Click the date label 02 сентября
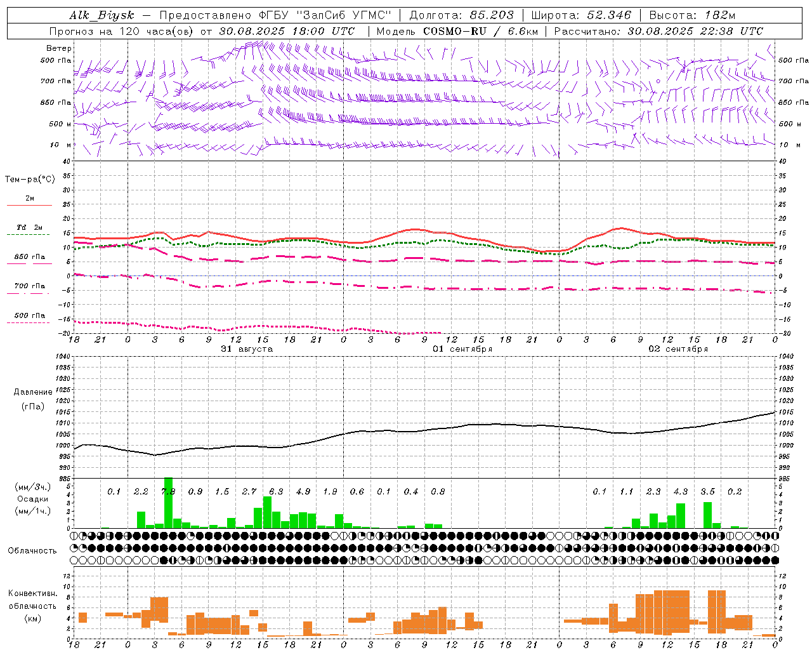The width and height of the screenshot is (812, 650). (678, 349)
